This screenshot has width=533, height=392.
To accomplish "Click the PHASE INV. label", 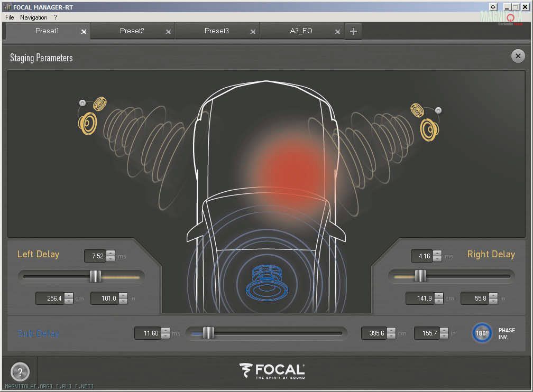I will (507, 333).
